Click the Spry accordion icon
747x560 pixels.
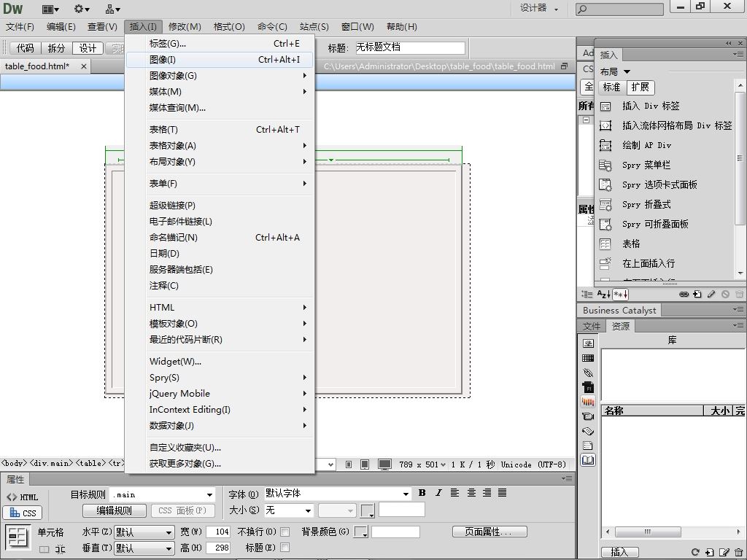(x=605, y=205)
